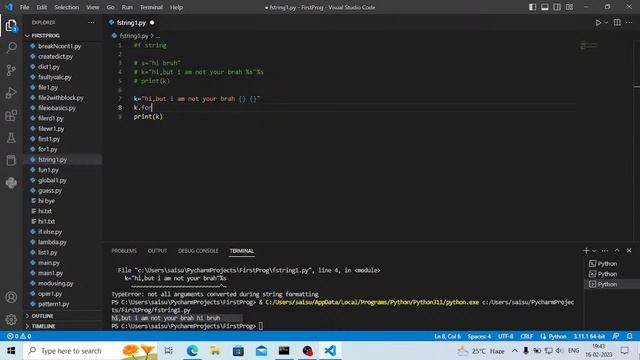Split the editor to the right

pyautogui.click(x=617, y=23)
